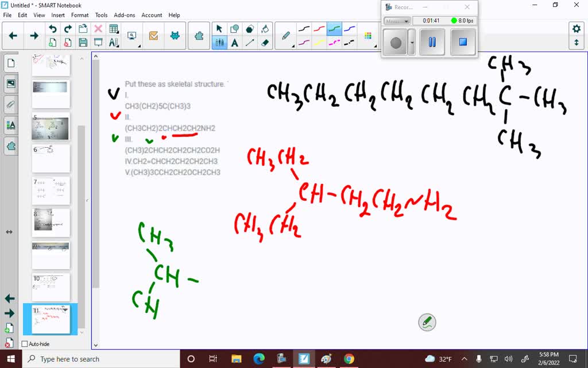Image resolution: width=588 pixels, height=368 pixels.
Task: Select the Eraser tool
Action: pyautogui.click(x=264, y=43)
